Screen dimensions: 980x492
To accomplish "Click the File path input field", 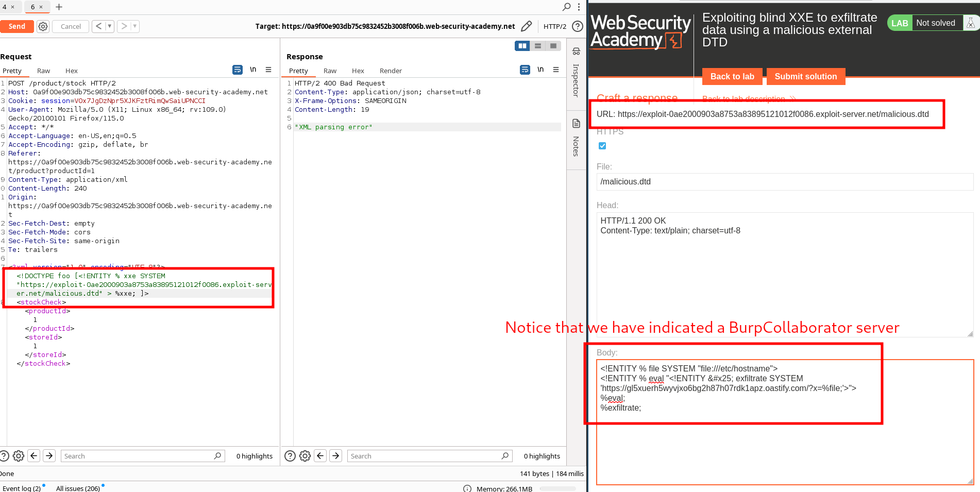I will click(785, 181).
